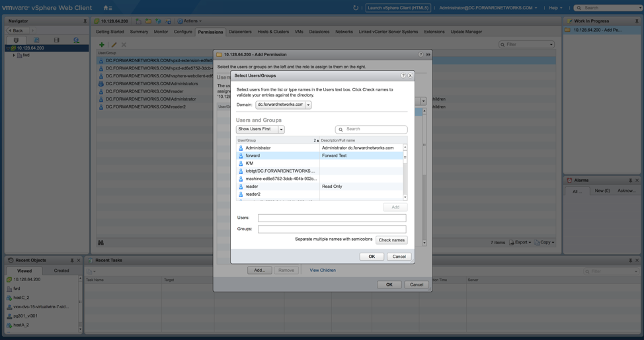
Task: Select the K/M user row
Action: 319,163
